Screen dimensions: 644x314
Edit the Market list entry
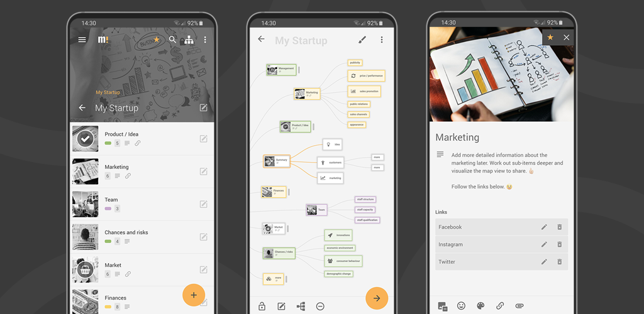point(203,269)
